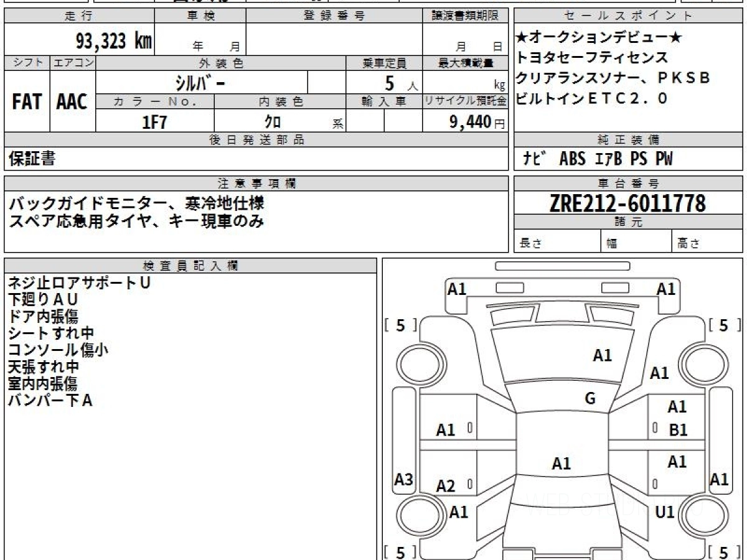Select the A2 damage mark on the diagram

446,486
